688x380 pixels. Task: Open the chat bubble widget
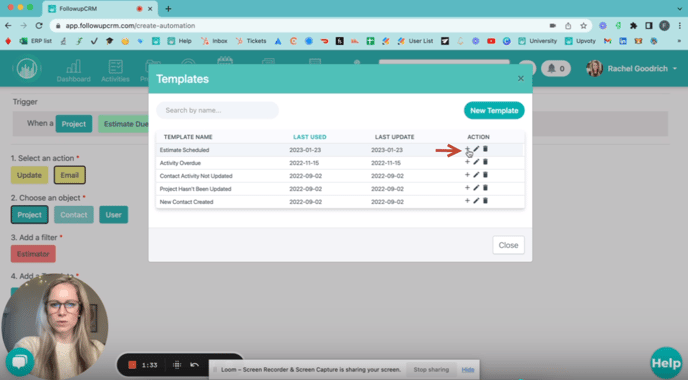pos(20,362)
